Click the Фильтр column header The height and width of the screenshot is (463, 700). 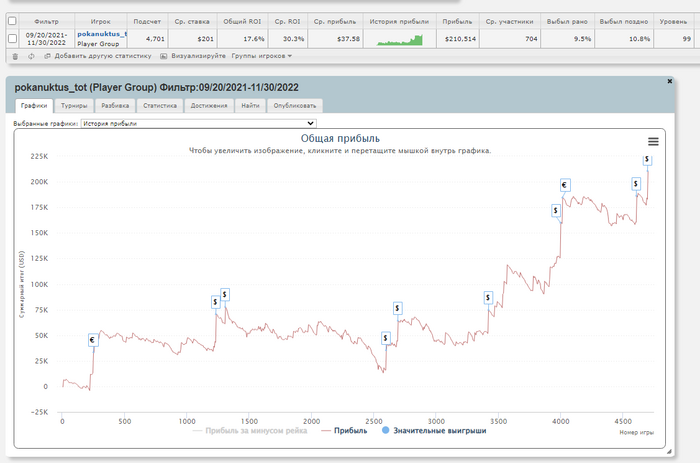[46, 21]
